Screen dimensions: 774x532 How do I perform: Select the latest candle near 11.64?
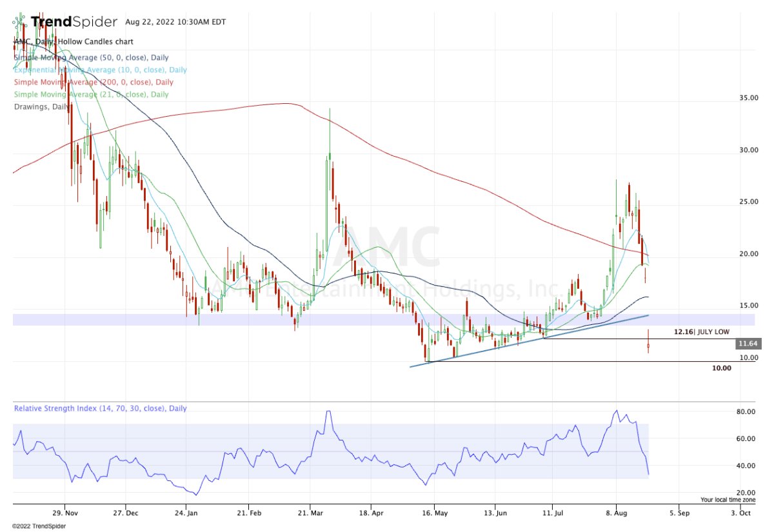click(x=648, y=346)
